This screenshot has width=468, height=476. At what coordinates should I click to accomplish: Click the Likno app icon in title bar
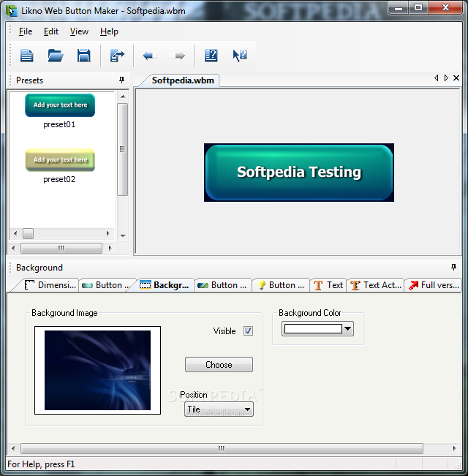click(x=12, y=11)
